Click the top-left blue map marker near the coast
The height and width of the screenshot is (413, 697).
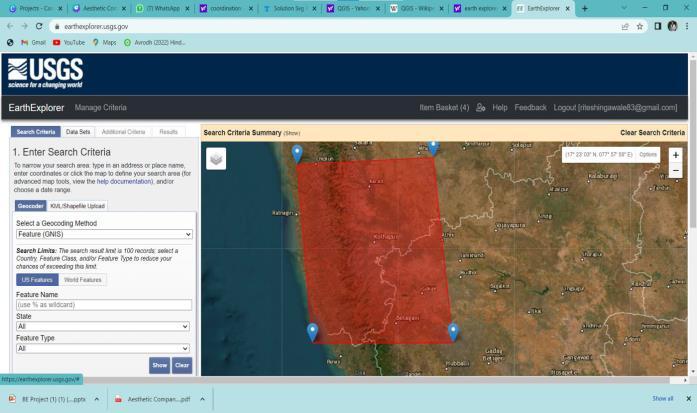(x=297, y=153)
